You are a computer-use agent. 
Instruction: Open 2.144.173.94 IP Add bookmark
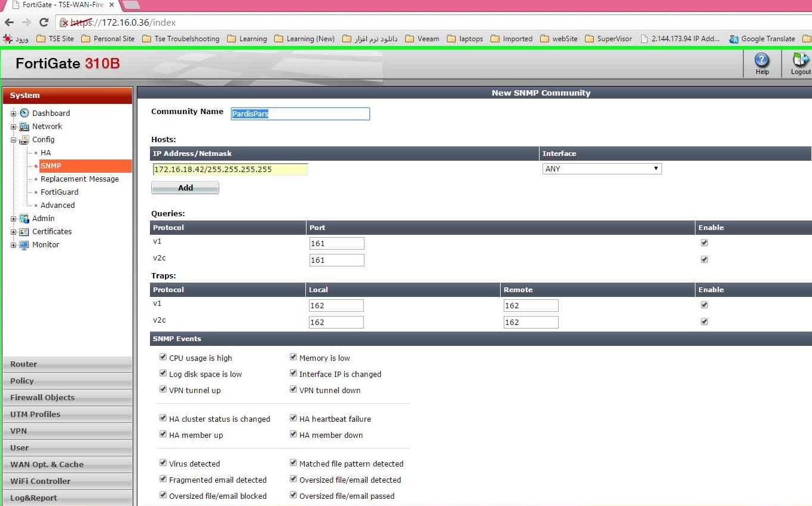tap(680, 39)
